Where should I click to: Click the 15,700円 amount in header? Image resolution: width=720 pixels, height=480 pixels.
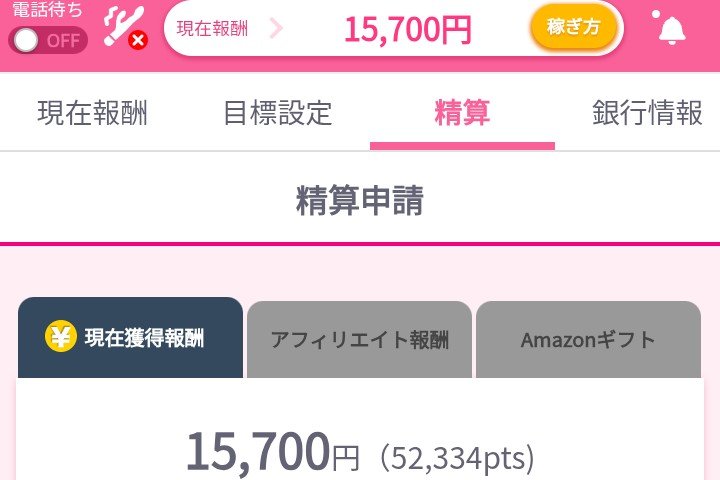pos(408,29)
